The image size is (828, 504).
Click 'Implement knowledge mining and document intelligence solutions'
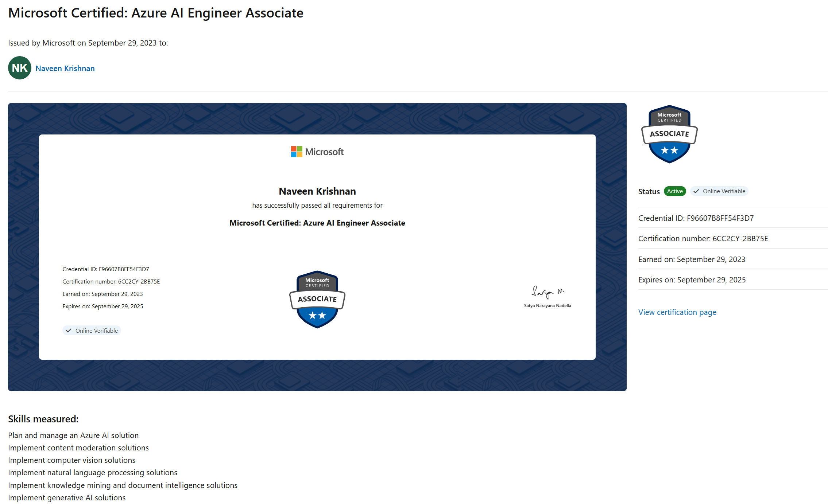pos(123,485)
